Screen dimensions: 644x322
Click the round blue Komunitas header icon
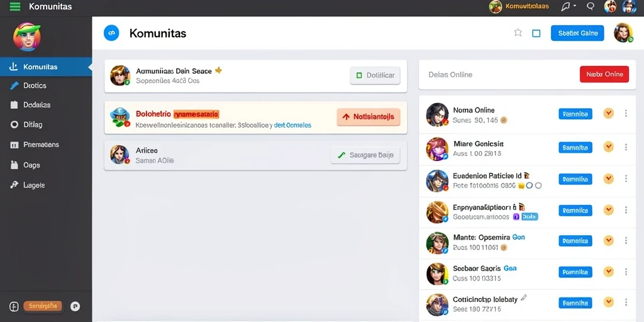[x=111, y=33]
